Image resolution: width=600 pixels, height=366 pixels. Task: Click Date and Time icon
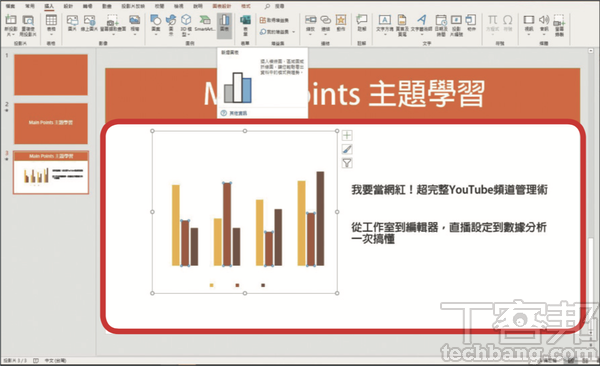tap(441, 20)
